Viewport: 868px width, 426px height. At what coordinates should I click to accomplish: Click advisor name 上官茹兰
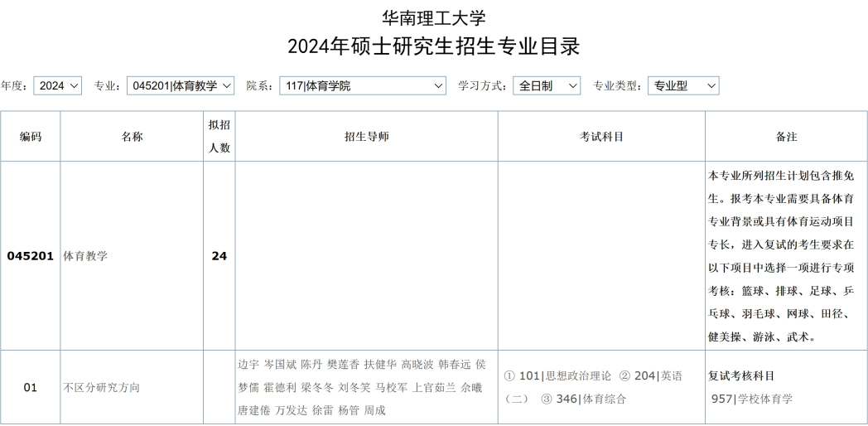point(434,388)
